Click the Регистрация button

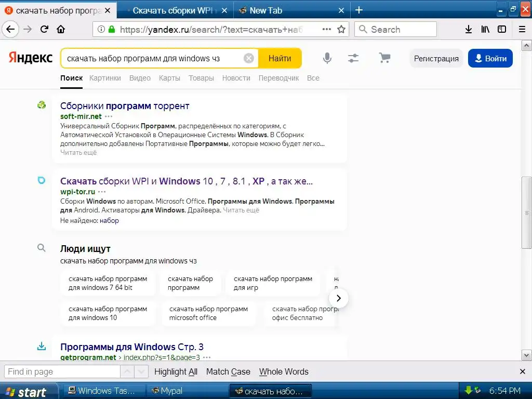coord(436,58)
